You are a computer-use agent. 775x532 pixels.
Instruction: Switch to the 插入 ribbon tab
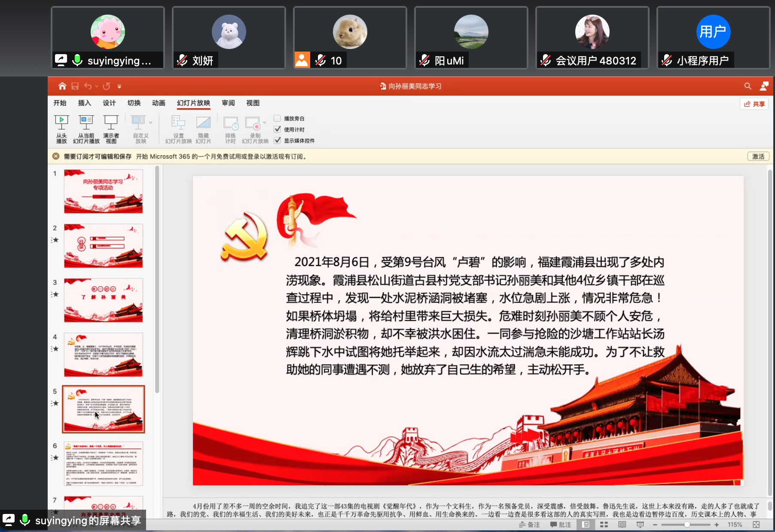(x=84, y=103)
